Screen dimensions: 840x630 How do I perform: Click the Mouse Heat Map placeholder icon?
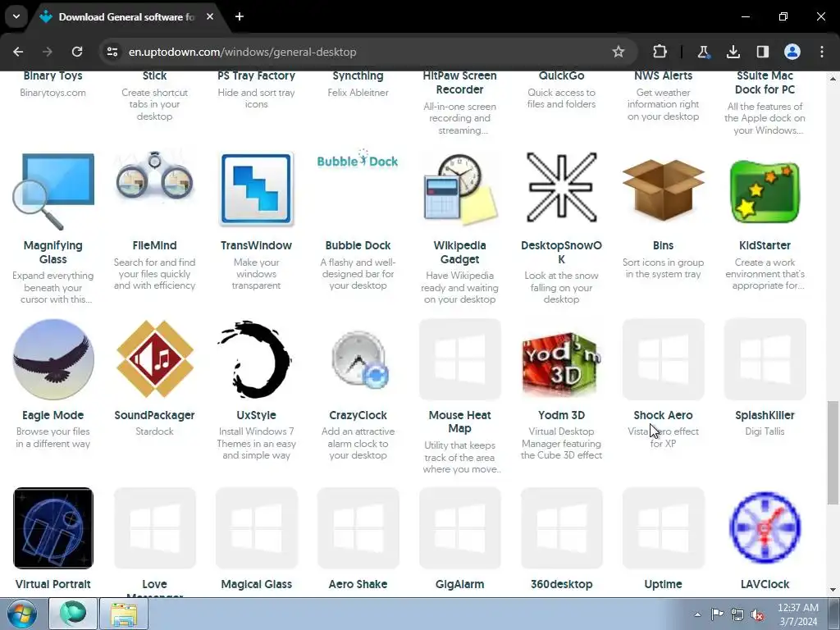click(x=459, y=359)
